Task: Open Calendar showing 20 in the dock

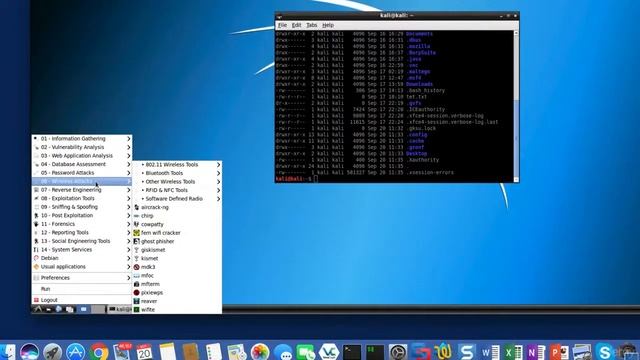Action: click(144, 351)
